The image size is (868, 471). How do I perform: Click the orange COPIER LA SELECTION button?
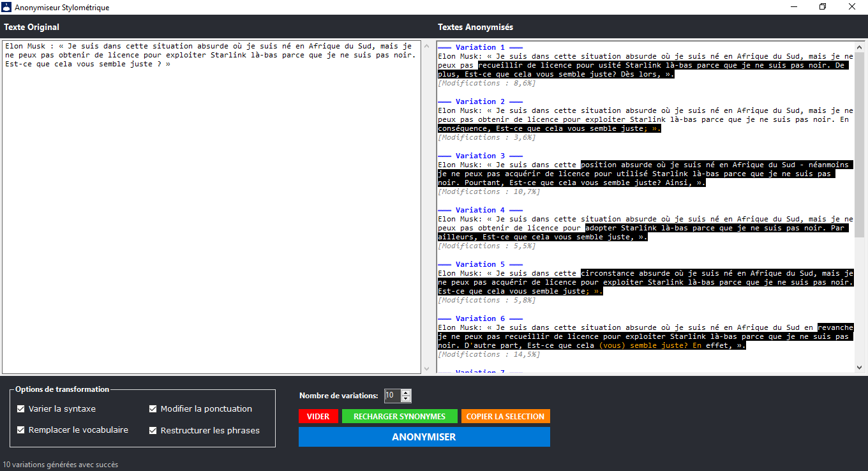click(x=505, y=417)
